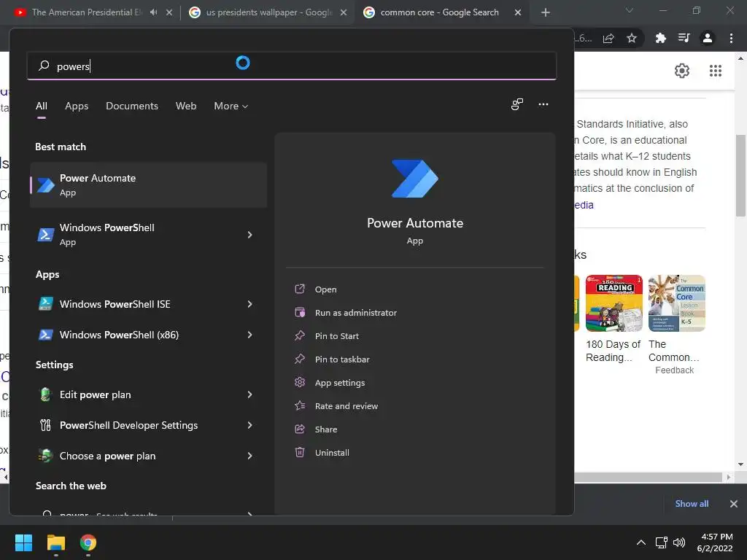Open Google settings gear icon
747x560 pixels.
click(x=682, y=71)
